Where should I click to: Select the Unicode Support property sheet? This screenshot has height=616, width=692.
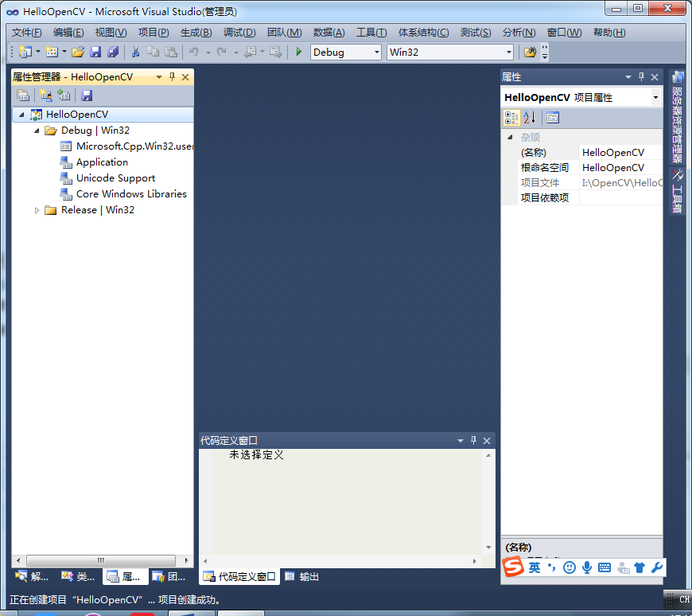[107, 178]
